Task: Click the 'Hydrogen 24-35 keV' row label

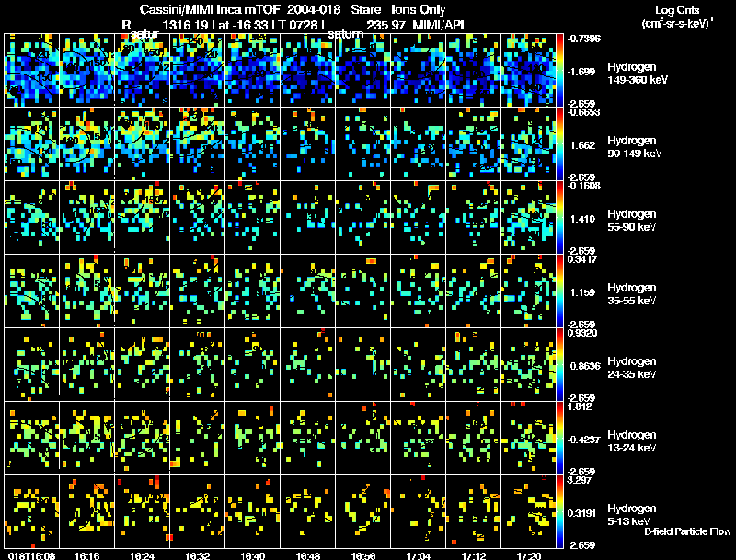Action: coord(632,368)
